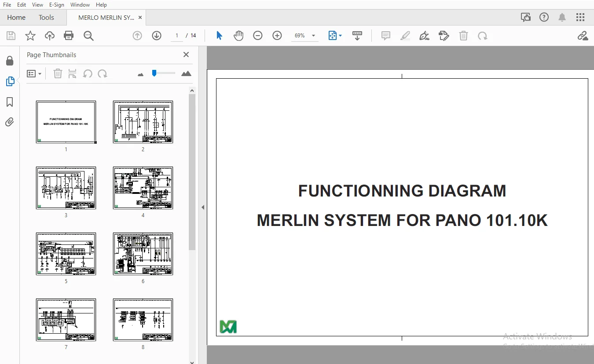Enlarge thumbnail size large mountain icon
This screenshot has width=594, height=364.
187,73
